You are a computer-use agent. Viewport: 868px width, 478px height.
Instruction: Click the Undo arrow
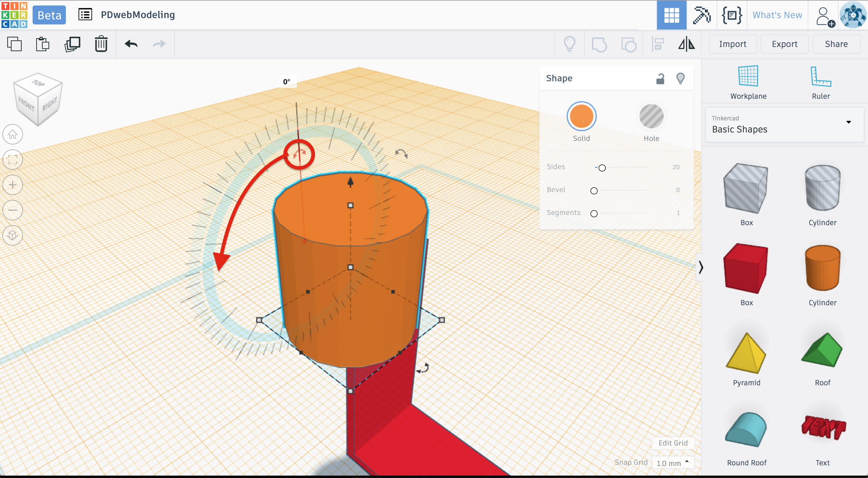pyautogui.click(x=131, y=44)
